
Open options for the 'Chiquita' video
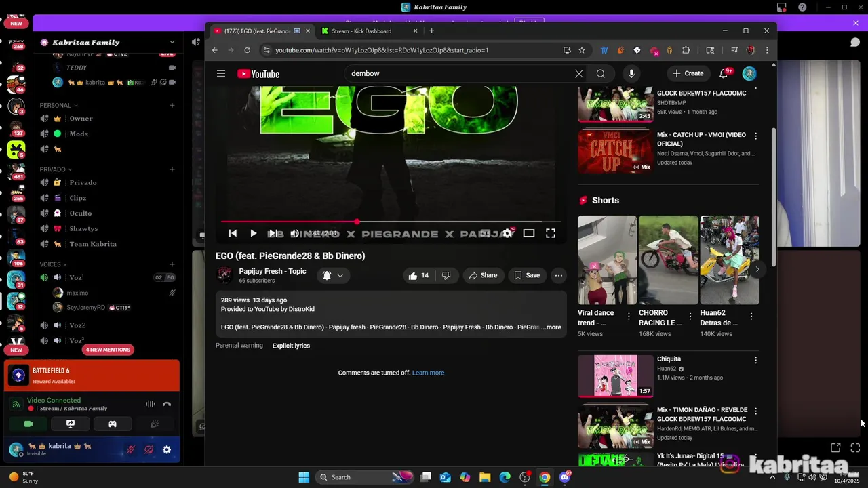pyautogui.click(x=755, y=360)
